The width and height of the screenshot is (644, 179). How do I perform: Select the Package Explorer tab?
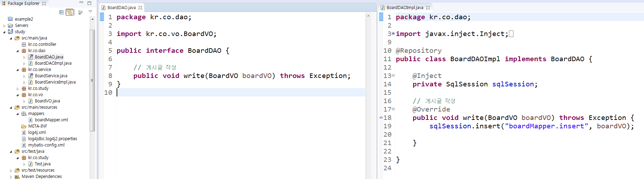click(x=23, y=3)
